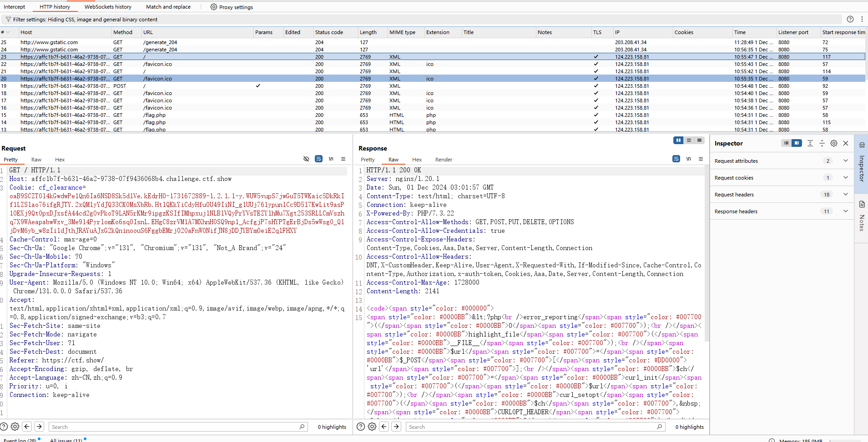
Task: Go to next Response search match
Action: [396, 427]
